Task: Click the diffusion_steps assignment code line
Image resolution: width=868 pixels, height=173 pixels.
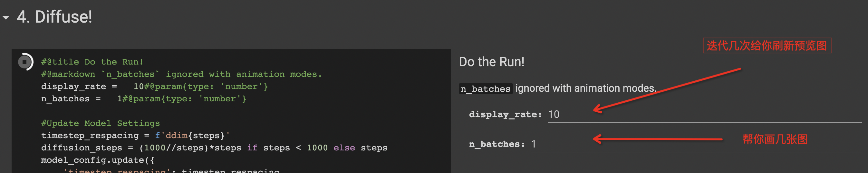Action: (214, 148)
